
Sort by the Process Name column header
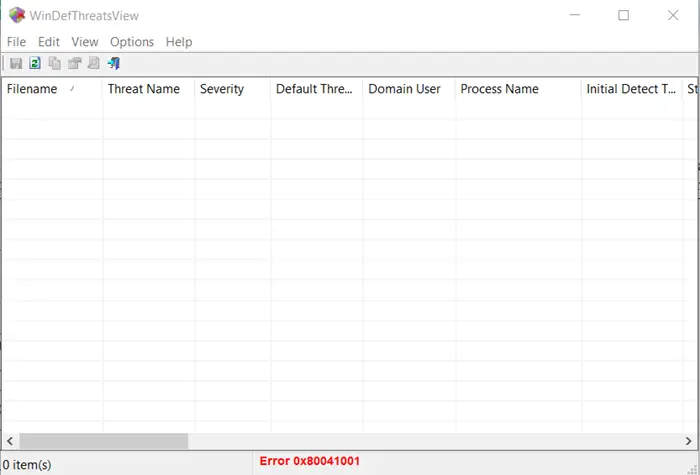[x=518, y=89]
